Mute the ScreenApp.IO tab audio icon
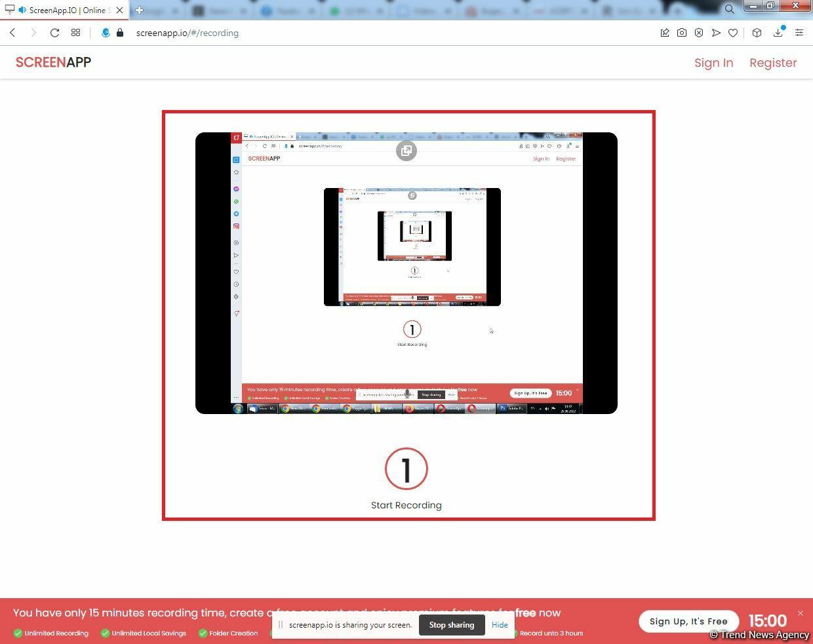 (x=22, y=10)
